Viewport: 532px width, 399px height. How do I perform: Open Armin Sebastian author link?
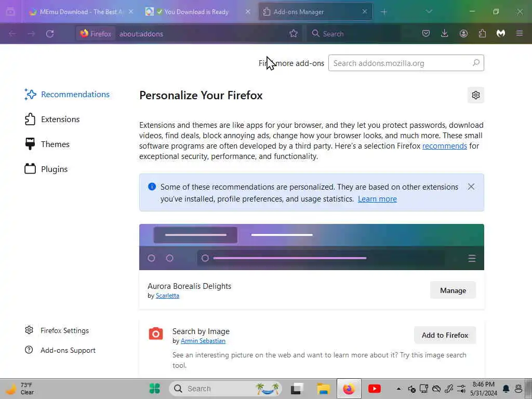coord(203,341)
